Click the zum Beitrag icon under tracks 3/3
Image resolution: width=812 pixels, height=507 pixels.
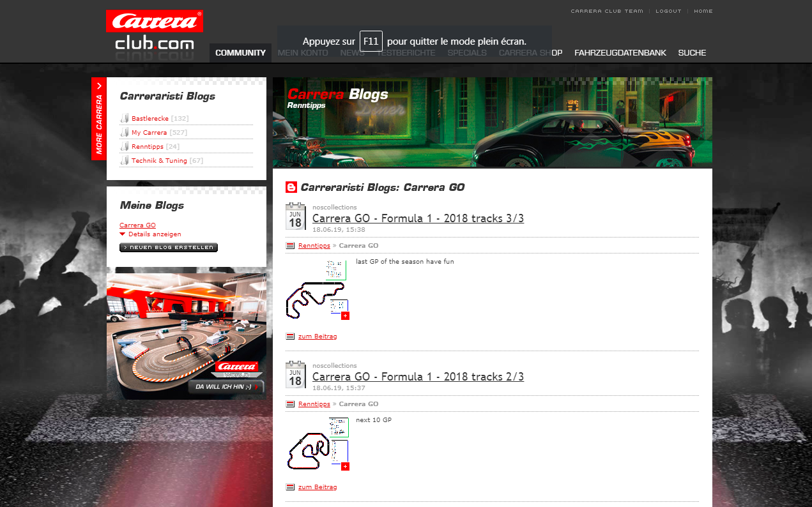[x=290, y=336]
